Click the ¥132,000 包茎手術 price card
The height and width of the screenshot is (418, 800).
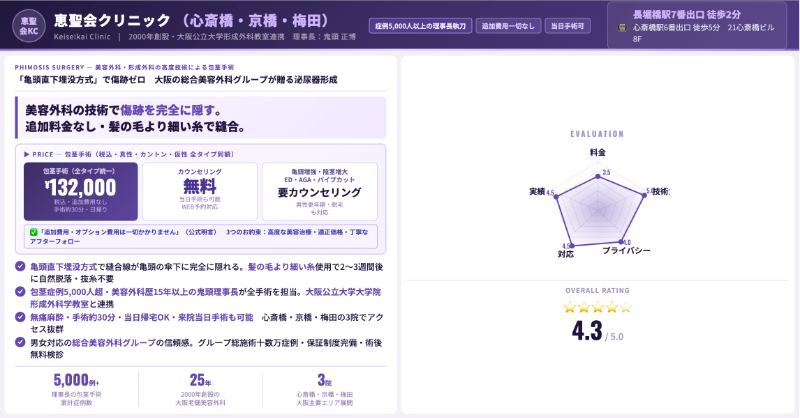click(80, 188)
